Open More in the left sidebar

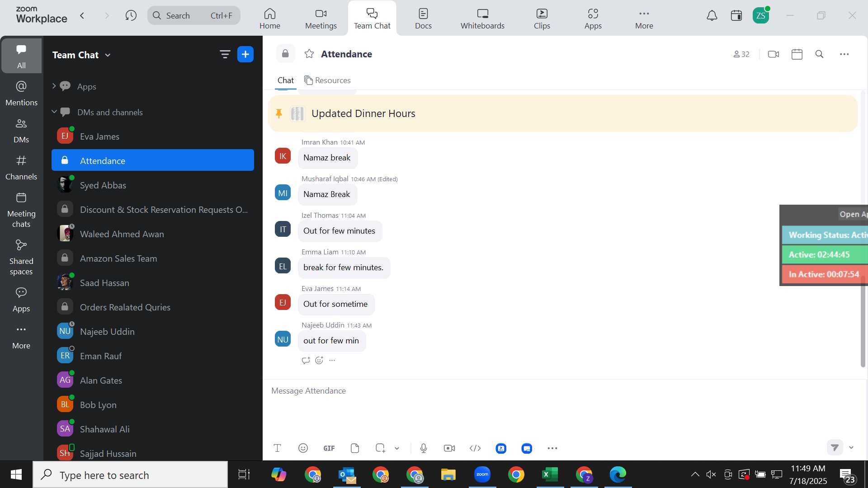[x=21, y=337]
